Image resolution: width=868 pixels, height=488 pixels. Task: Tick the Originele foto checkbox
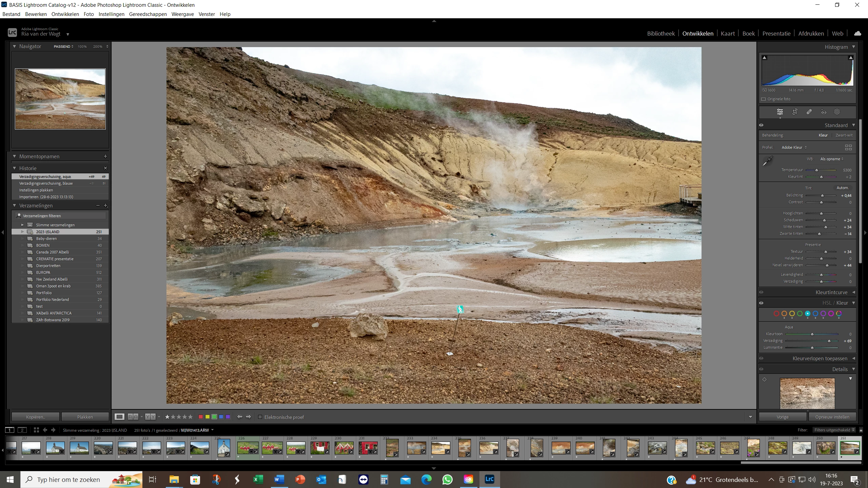point(764,99)
